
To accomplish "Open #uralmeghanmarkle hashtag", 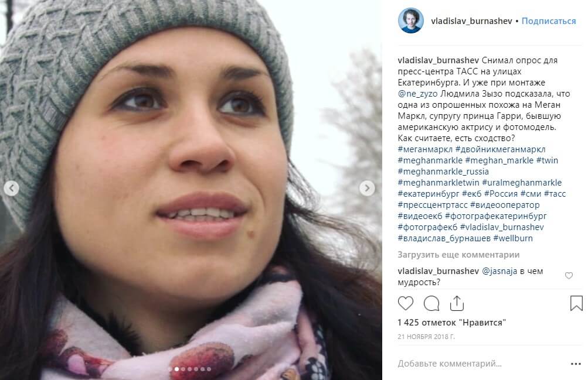I will click(522, 183).
